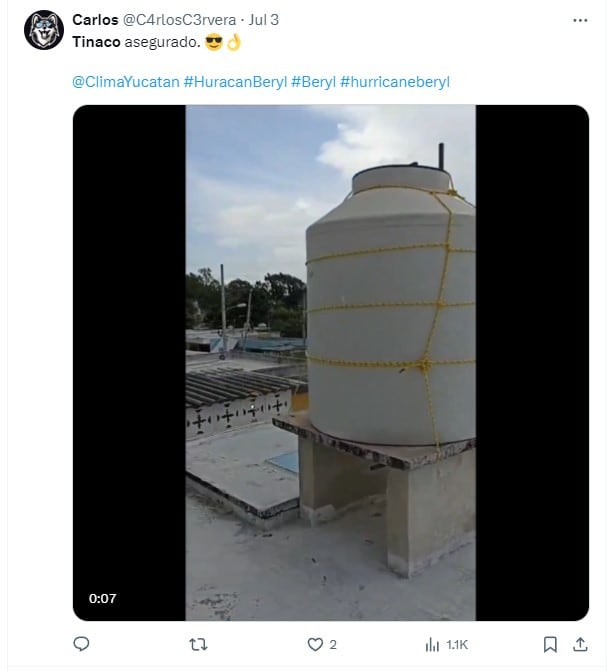Screen dimensions: 607x671
Task: Repost this tweet with retweet icon
Action: point(198,645)
